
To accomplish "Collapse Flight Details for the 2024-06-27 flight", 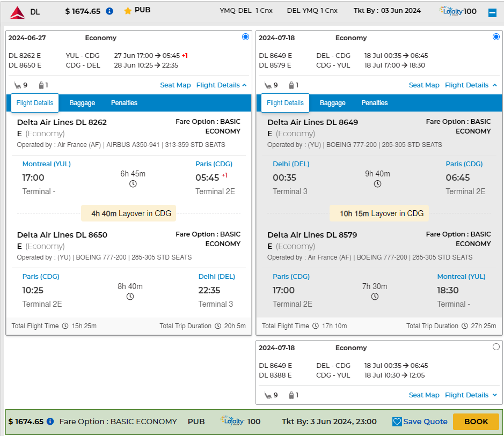I will tap(221, 85).
